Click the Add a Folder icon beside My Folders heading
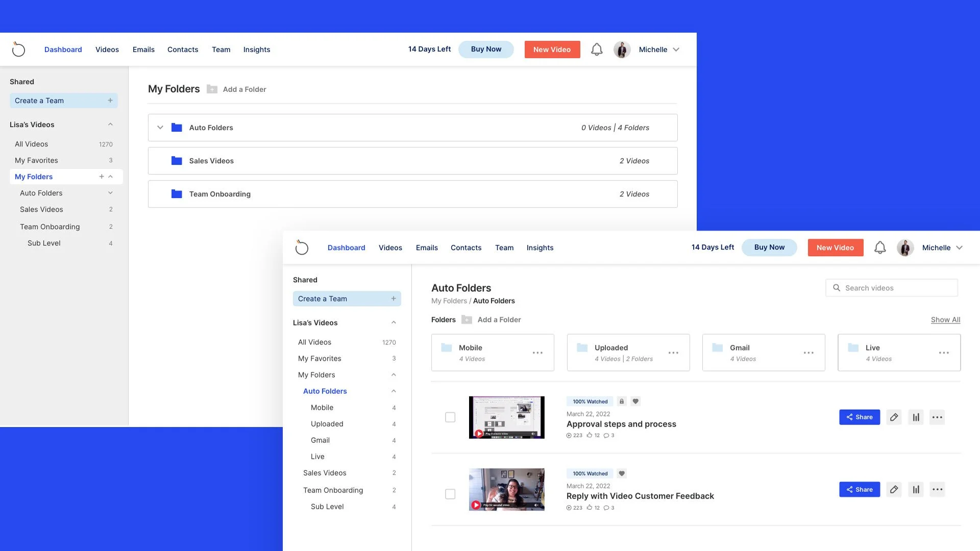This screenshot has height=551, width=980. (212, 89)
